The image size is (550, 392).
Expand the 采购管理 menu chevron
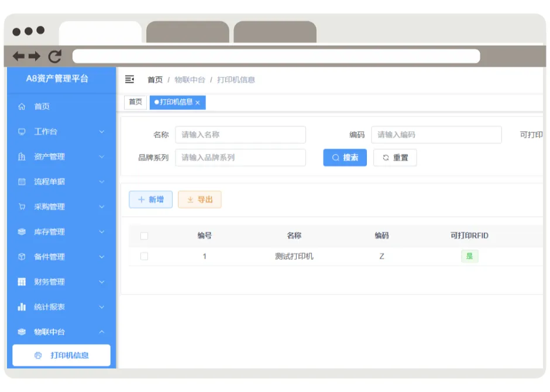pyautogui.click(x=102, y=207)
